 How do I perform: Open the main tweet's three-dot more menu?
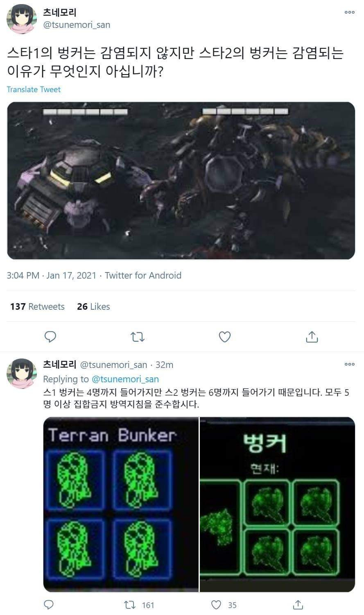pyautogui.click(x=349, y=12)
